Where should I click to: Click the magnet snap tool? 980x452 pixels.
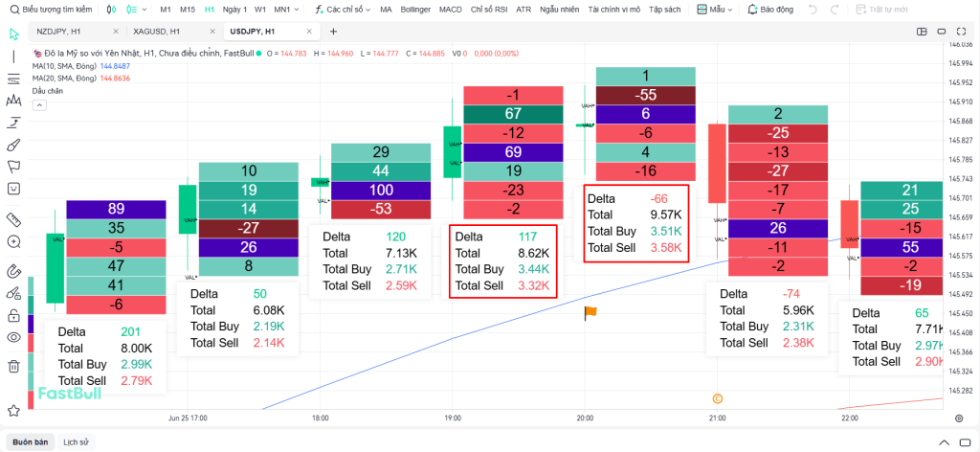tap(13, 271)
